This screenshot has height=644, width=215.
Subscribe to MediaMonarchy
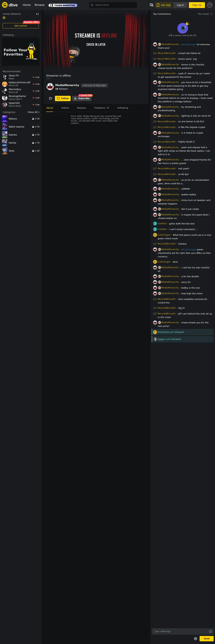pyautogui.click(x=82, y=98)
